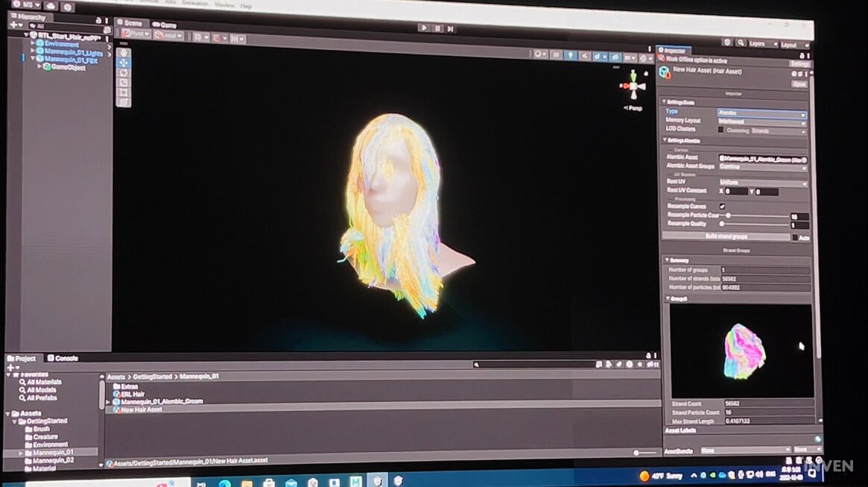Select the Move tool in Scene toolbar
This screenshot has width=868, height=487.
tap(124, 63)
